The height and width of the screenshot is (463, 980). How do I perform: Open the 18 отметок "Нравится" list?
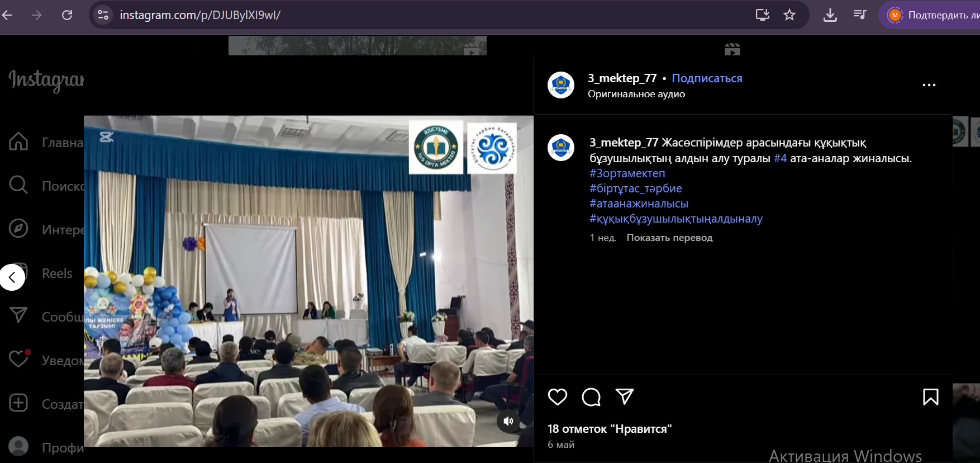[x=610, y=429]
